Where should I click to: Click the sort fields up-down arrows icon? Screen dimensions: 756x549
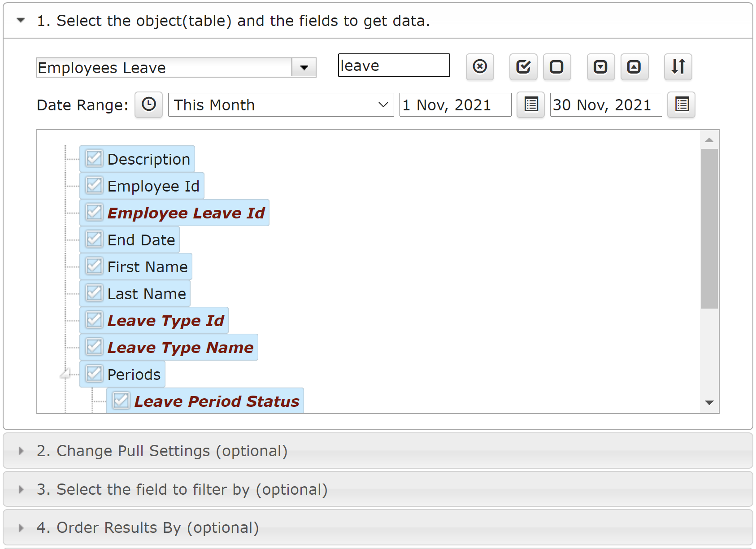678,67
